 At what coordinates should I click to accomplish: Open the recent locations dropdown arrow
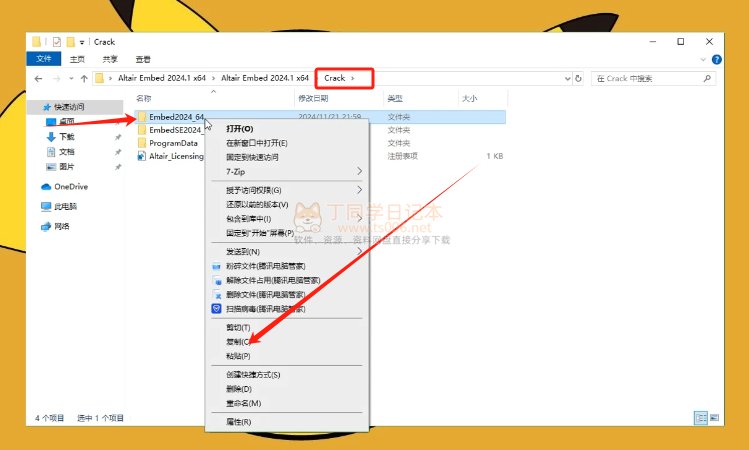(x=71, y=78)
